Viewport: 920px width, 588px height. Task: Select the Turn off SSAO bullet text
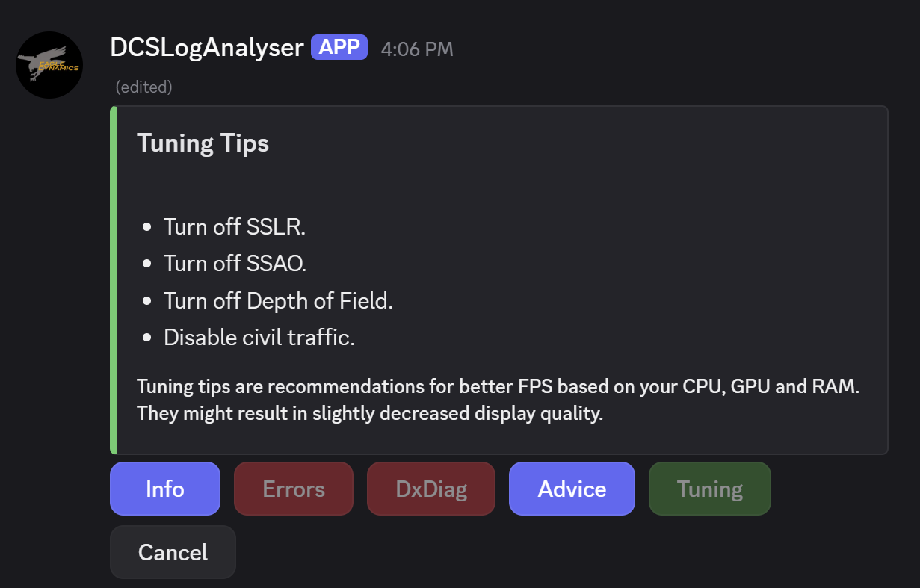pos(235,263)
